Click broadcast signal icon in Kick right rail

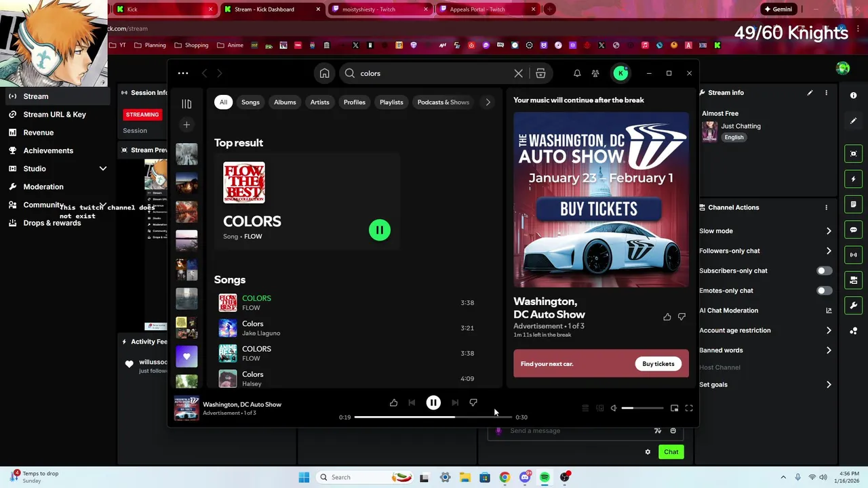click(853, 255)
